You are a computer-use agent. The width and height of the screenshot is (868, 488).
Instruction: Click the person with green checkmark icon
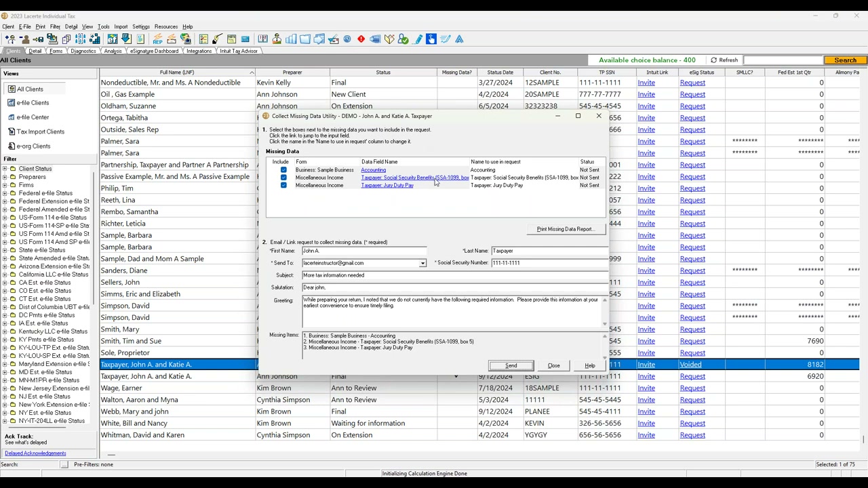click(x=403, y=39)
